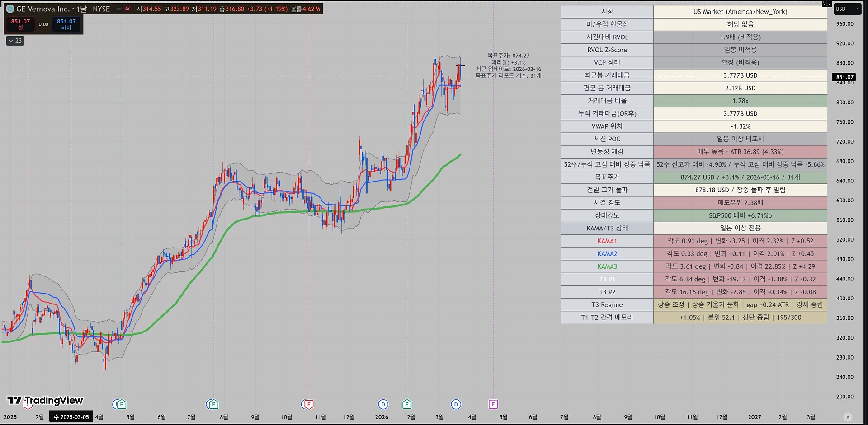Click the GE Vernova symbol logo icon

(10, 9)
